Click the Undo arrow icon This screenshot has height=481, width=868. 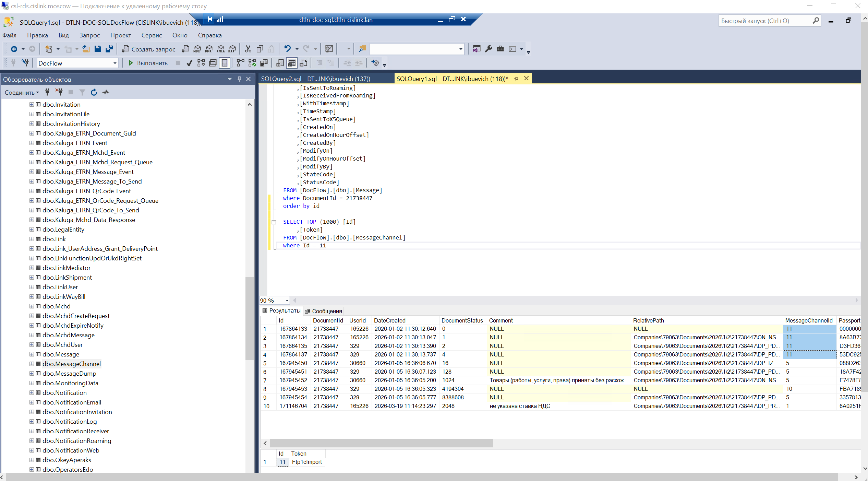[x=287, y=49]
